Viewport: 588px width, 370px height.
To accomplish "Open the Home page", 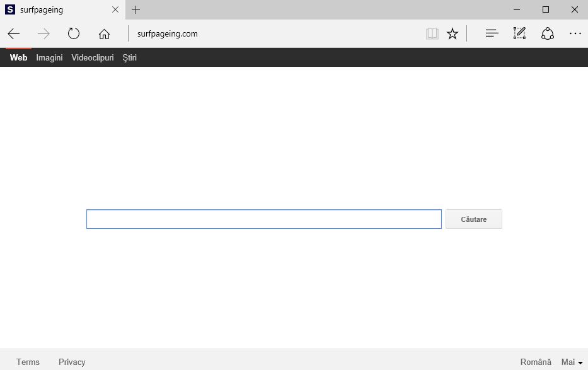I will 104,33.
